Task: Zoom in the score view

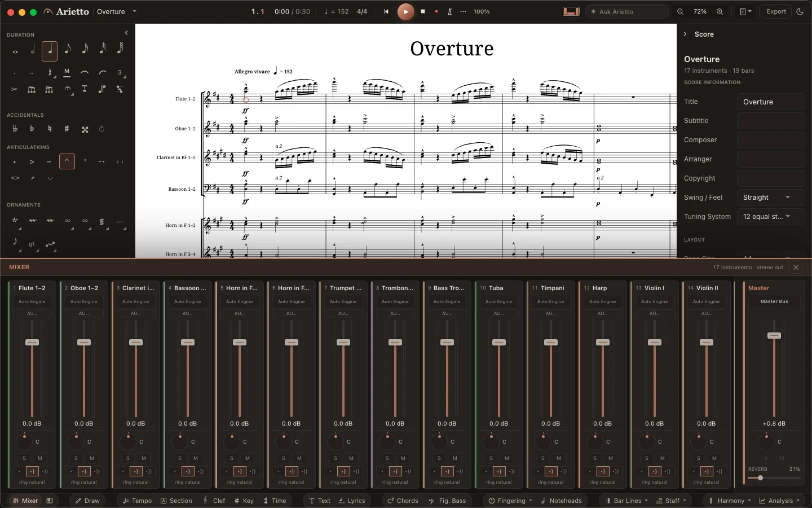Action: 720,12
